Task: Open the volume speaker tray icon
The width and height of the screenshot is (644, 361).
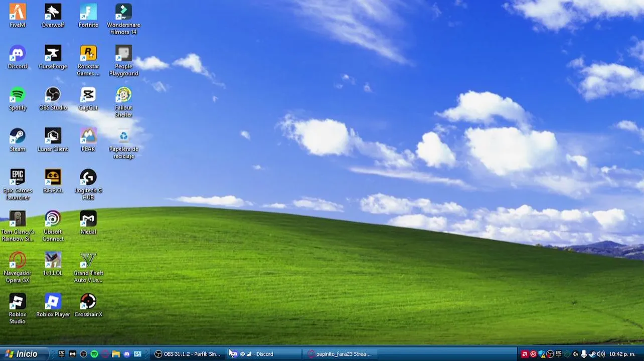Action: click(x=601, y=354)
